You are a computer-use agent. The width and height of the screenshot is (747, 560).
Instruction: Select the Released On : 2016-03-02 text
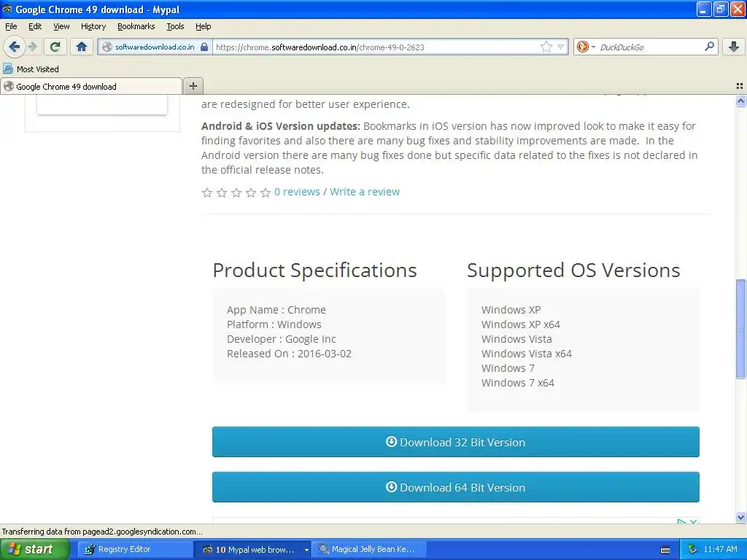[x=289, y=354]
